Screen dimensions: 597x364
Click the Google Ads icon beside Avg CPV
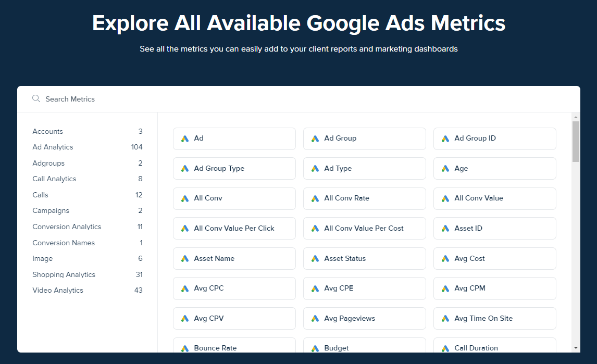point(185,319)
